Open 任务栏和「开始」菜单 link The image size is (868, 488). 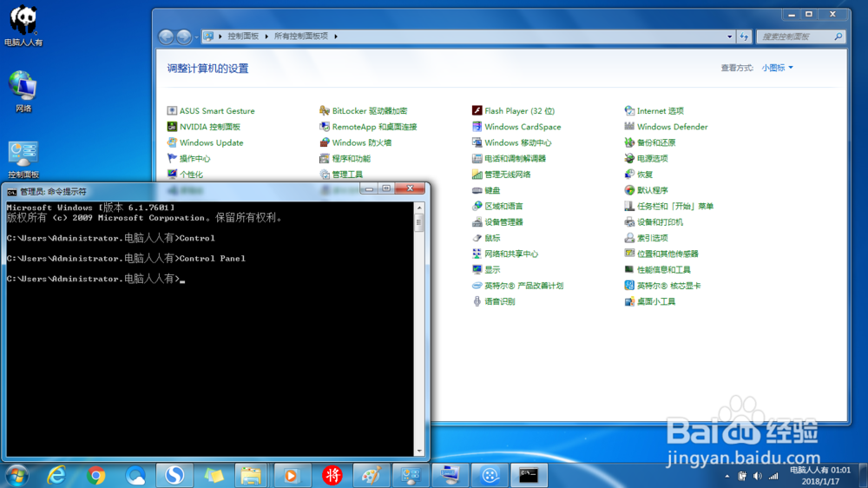[669, 206]
